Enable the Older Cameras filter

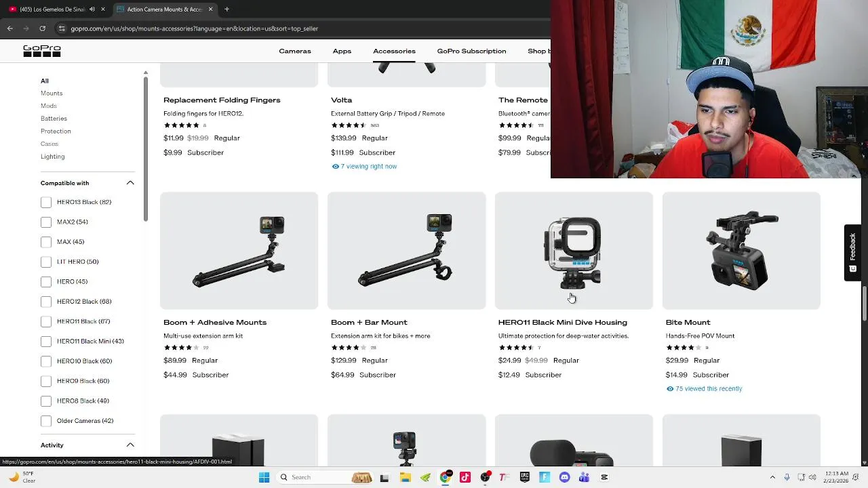pos(46,421)
